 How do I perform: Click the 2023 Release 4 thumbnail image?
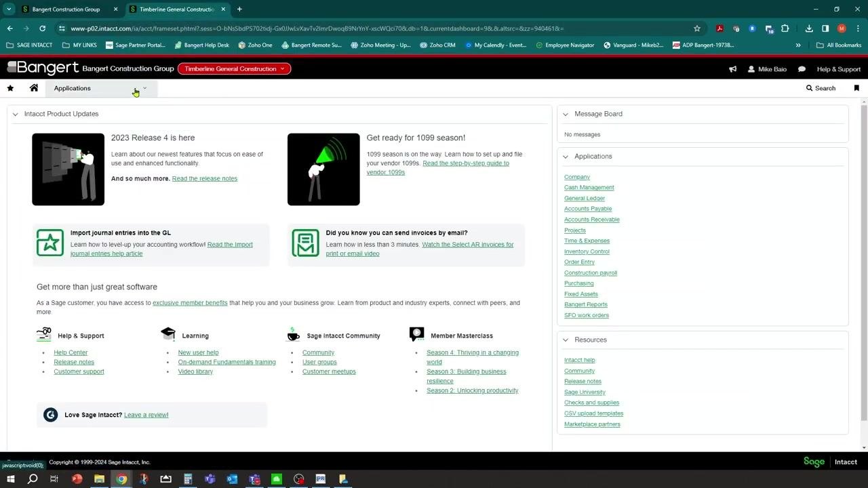(68, 169)
